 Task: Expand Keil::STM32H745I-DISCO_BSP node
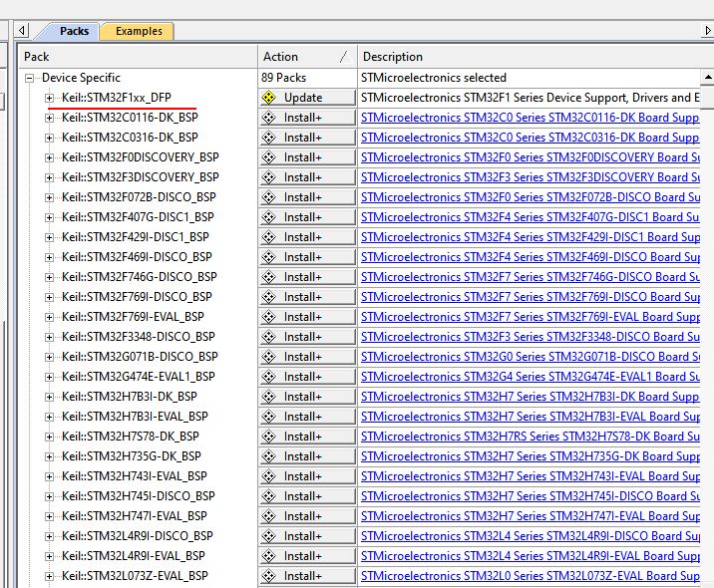[x=49, y=496]
